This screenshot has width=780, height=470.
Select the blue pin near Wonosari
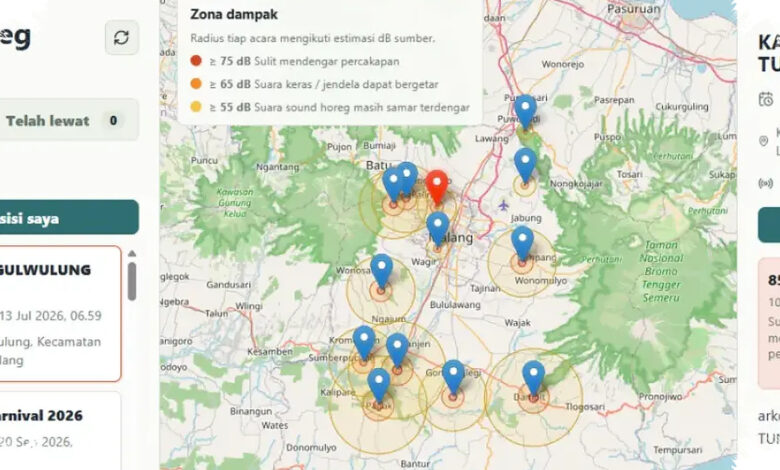[x=382, y=272]
